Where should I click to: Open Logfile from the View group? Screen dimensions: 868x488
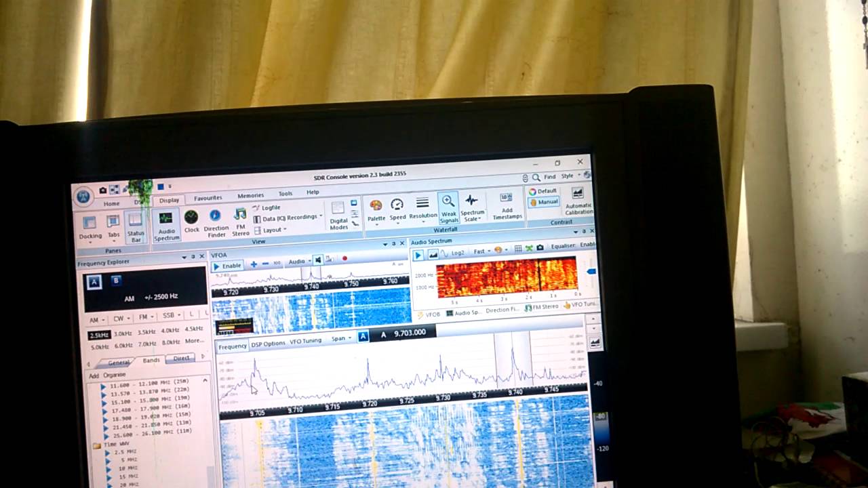pos(267,207)
